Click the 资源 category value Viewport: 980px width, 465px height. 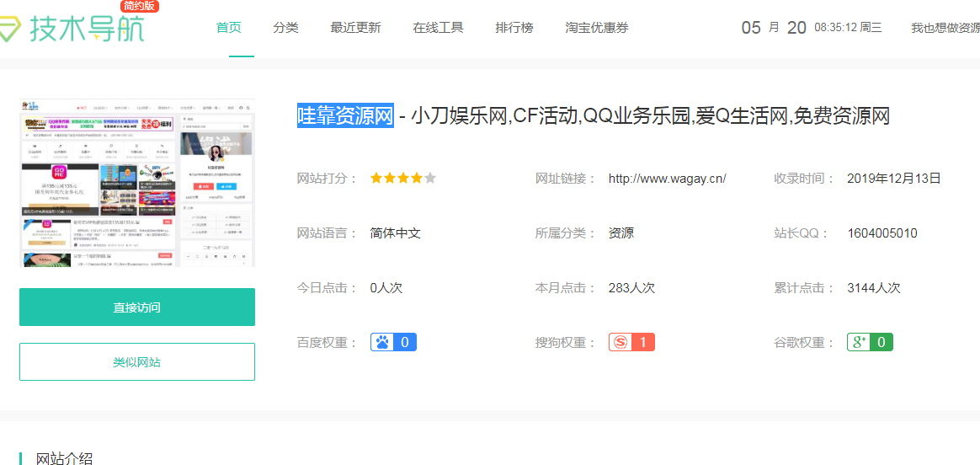[x=621, y=233]
